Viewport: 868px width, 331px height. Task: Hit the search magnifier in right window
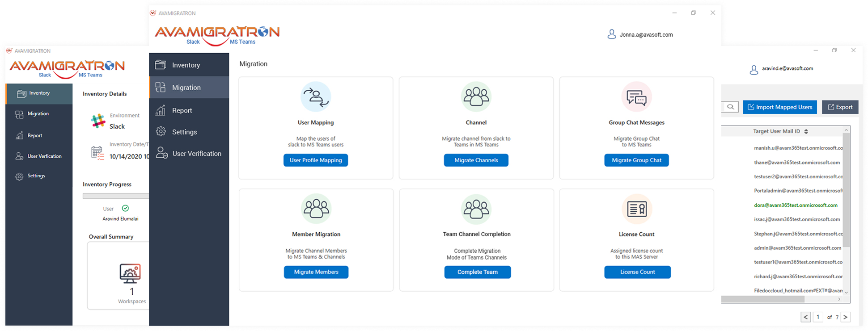click(x=730, y=107)
